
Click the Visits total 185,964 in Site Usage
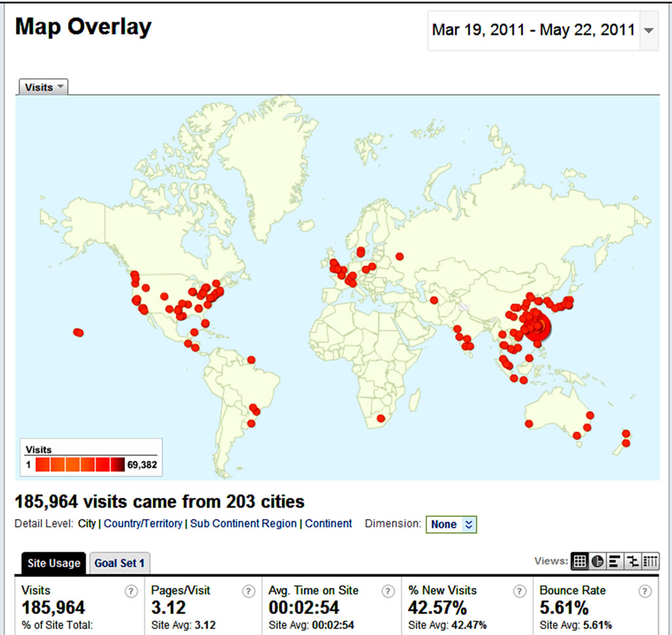click(x=53, y=607)
